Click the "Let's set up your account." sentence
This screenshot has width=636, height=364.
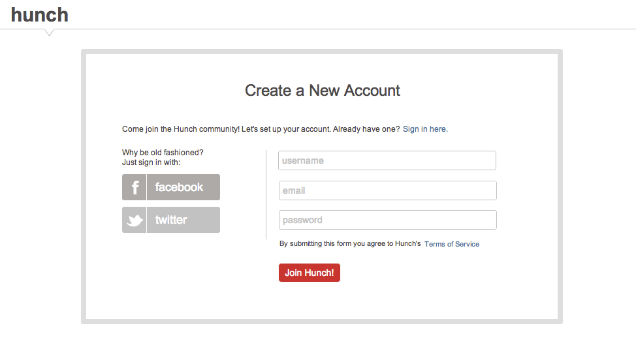(x=286, y=129)
